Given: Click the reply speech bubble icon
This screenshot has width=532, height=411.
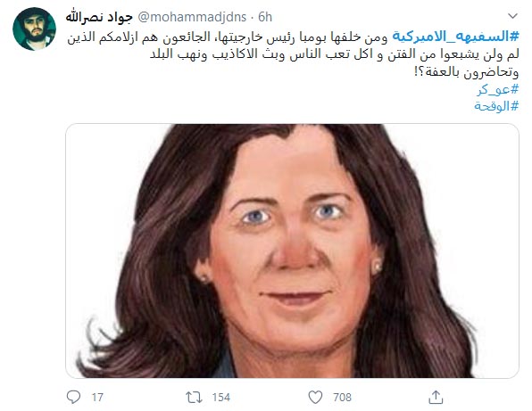Looking at the screenshot, I should [x=73, y=397].
